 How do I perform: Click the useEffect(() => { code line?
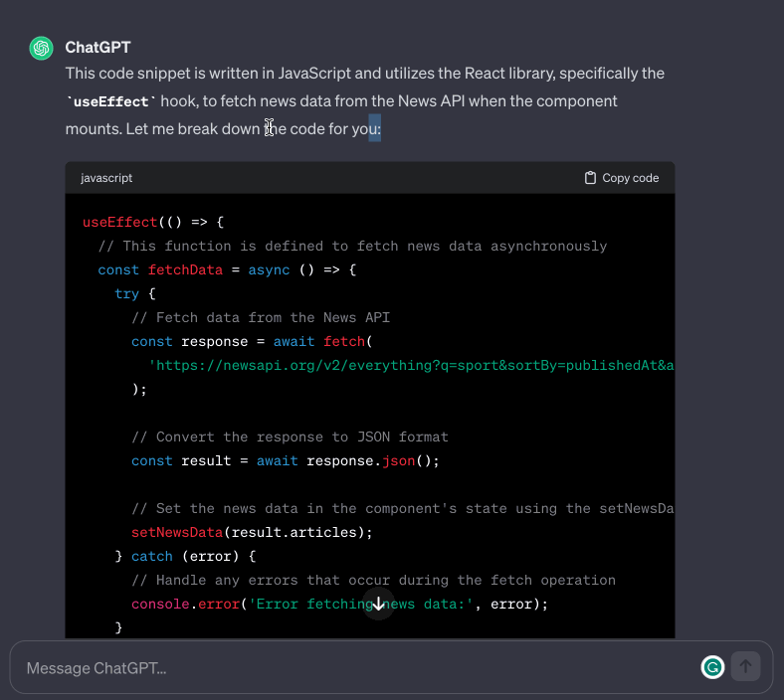(153, 222)
